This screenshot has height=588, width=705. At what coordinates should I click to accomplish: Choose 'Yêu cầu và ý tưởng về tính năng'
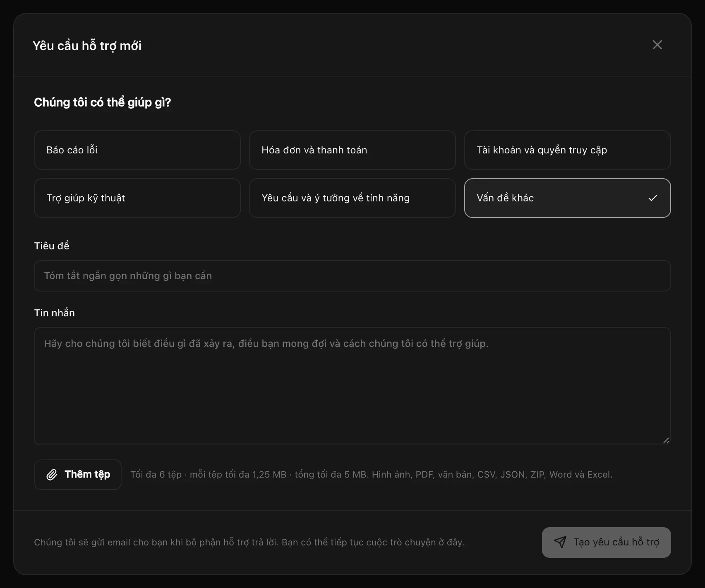[x=352, y=198]
